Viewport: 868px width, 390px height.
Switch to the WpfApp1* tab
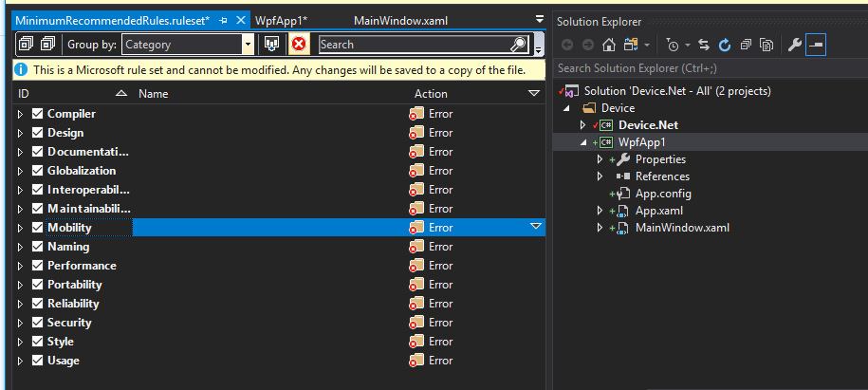[281, 21]
